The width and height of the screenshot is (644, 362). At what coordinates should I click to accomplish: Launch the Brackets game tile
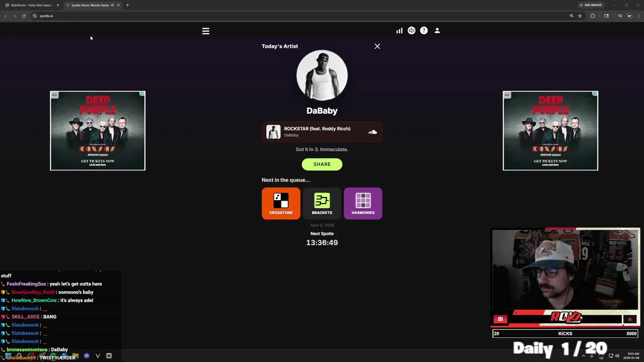pyautogui.click(x=322, y=204)
